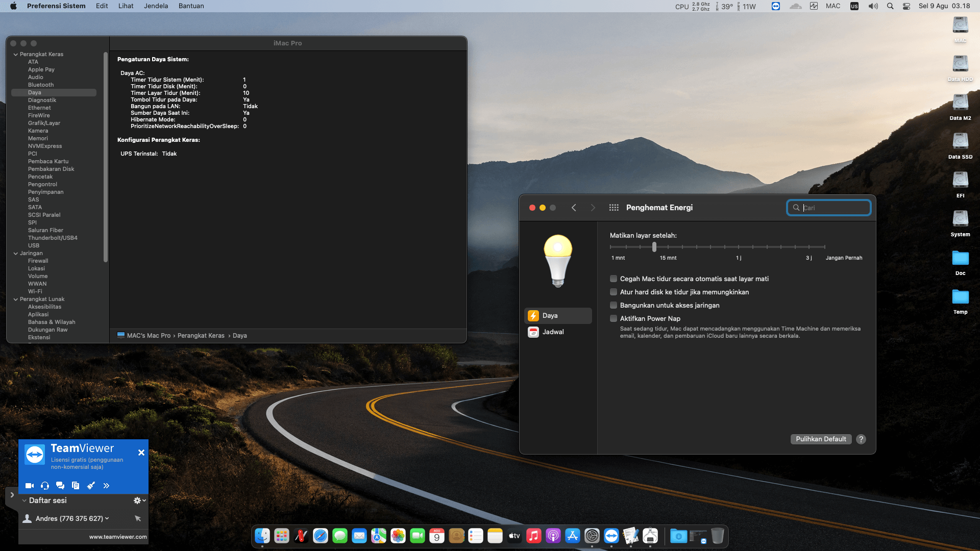Image resolution: width=980 pixels, height=551 pixels.
Task: Click the TeamViewer headset audio icon
Action: [x=45, y=486]
